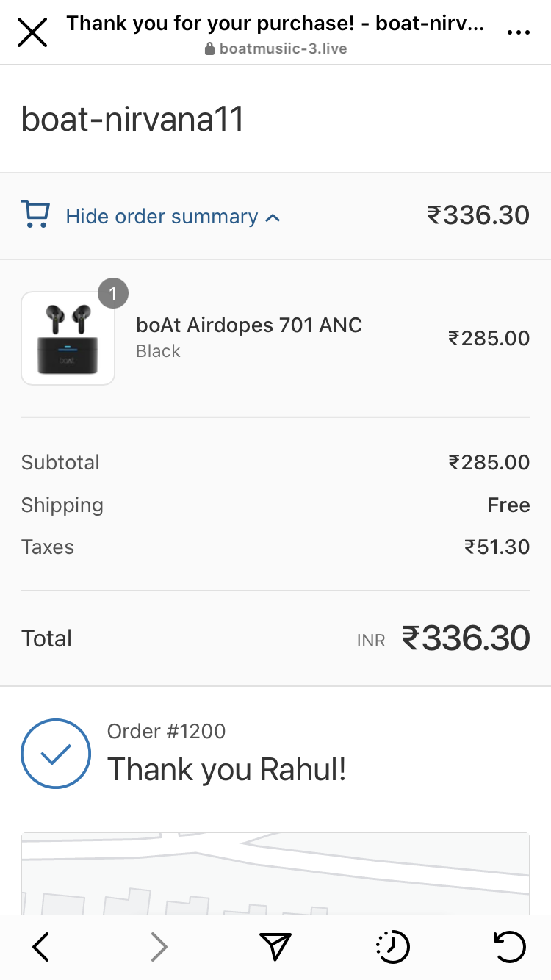Tap the Order #1200 label
The image size is (551, 980).
pyautogui.click(x=166, y=731)
